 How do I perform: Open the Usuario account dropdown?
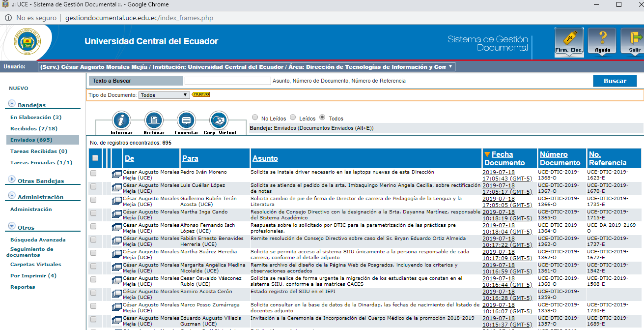(x=247, y=67)
